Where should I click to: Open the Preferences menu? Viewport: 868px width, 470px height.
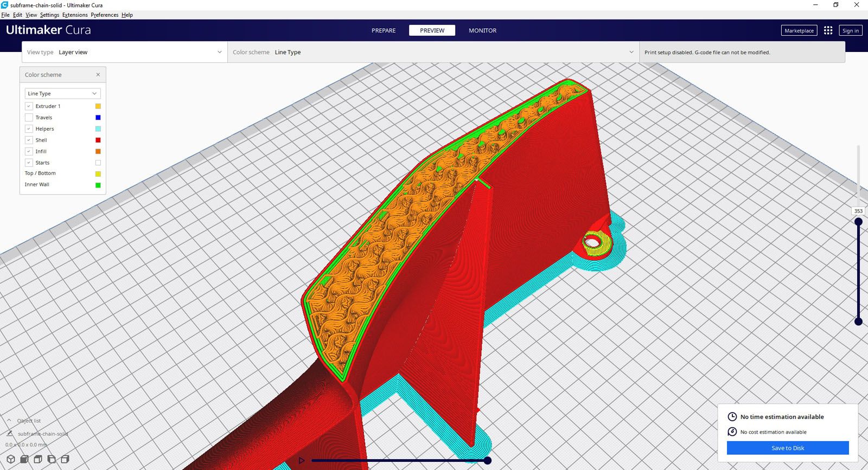click(x=104, y=15)
